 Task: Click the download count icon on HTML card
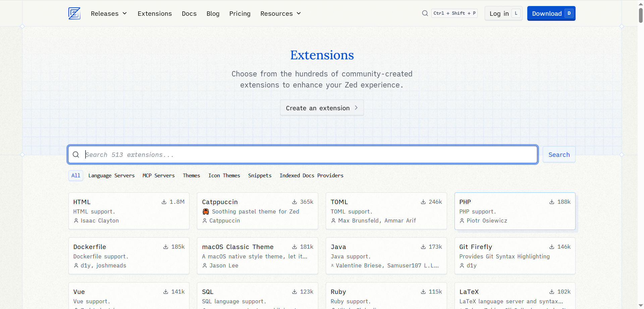(164, 202)
